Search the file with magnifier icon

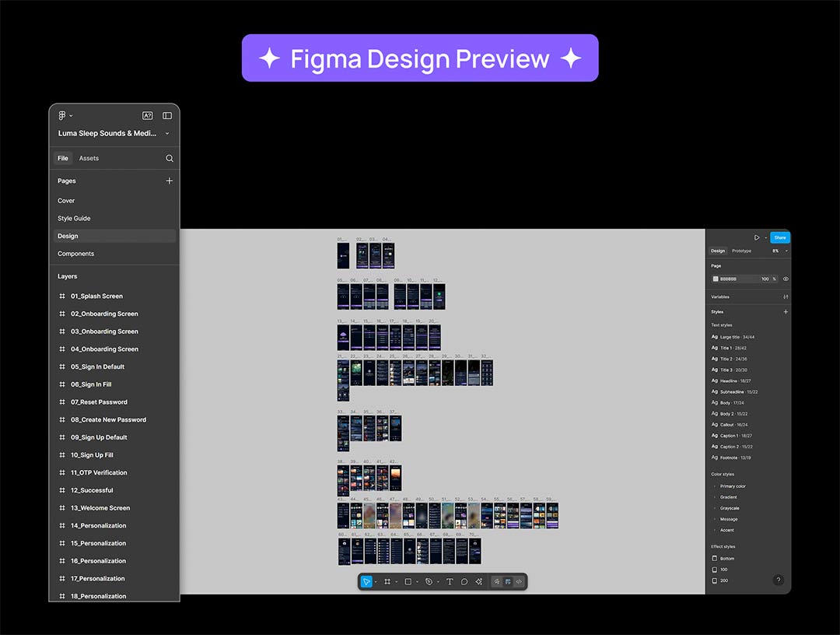pyautogui.click(x=170, y=158)
